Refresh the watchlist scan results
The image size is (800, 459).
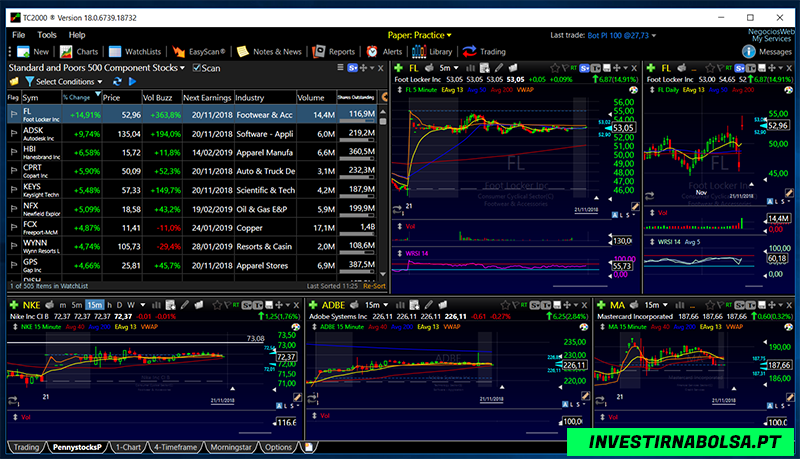click(x=117, y=82)
